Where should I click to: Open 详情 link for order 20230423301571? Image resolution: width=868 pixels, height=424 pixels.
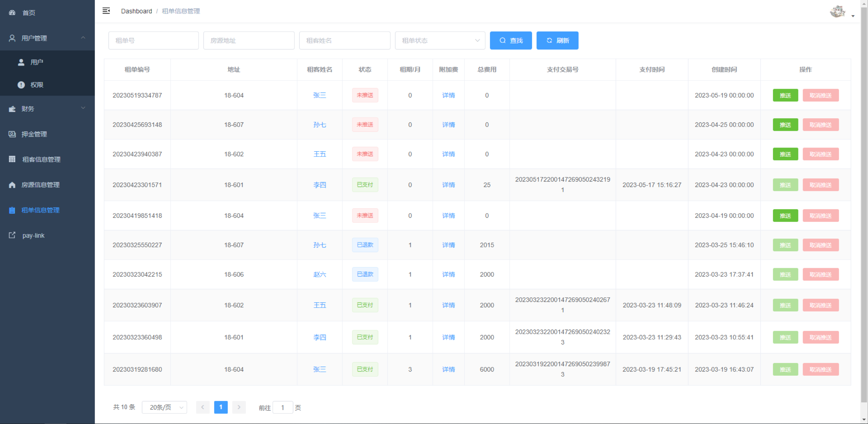(x=448, y=185)
